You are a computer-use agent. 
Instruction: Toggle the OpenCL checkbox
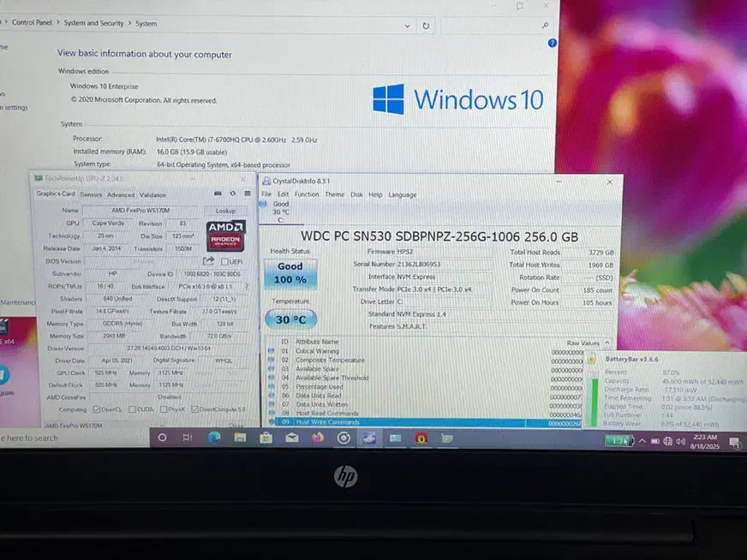click(x=96, y=408)
